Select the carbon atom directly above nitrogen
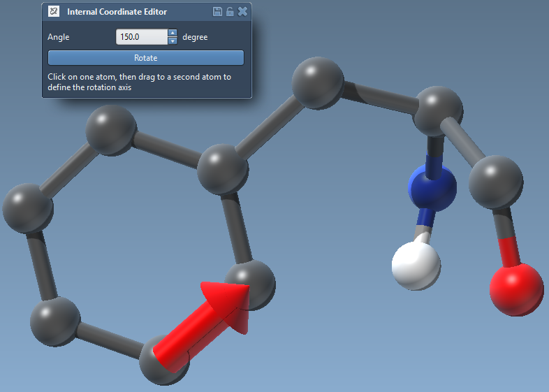This screenshot has width=549, height=392. 438,110
